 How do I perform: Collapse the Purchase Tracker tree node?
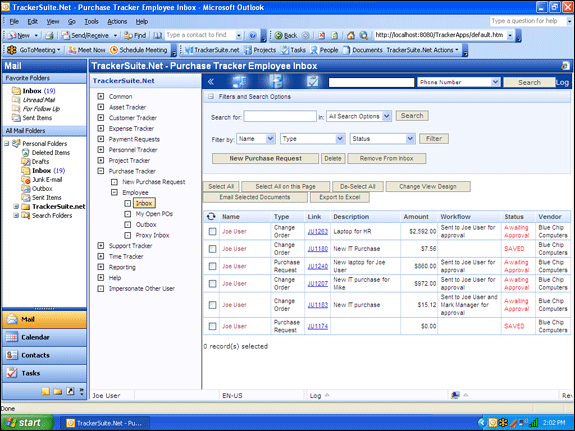pos(100,171)
